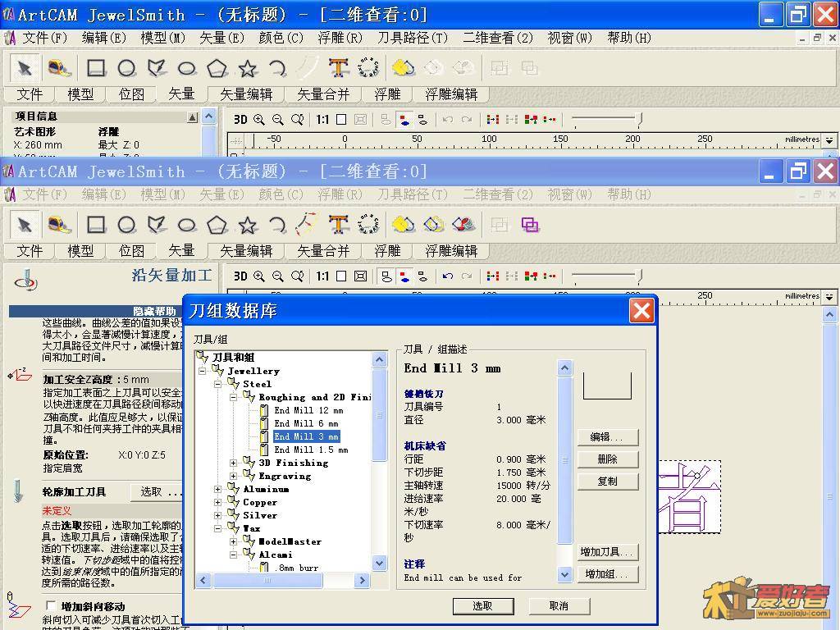Click the 选取 button in tool database dialog
This screenshot has width=840, height=630.
point(483,606)
